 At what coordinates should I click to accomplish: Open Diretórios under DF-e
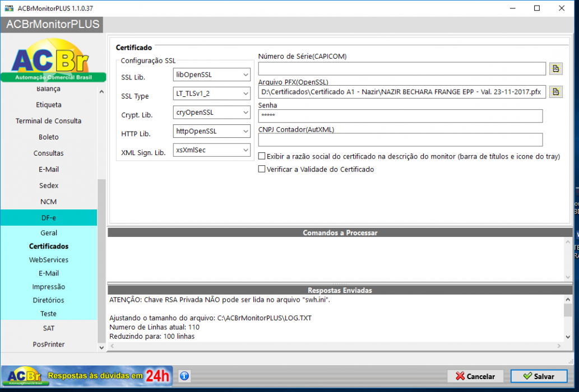[x=48, y=301]
